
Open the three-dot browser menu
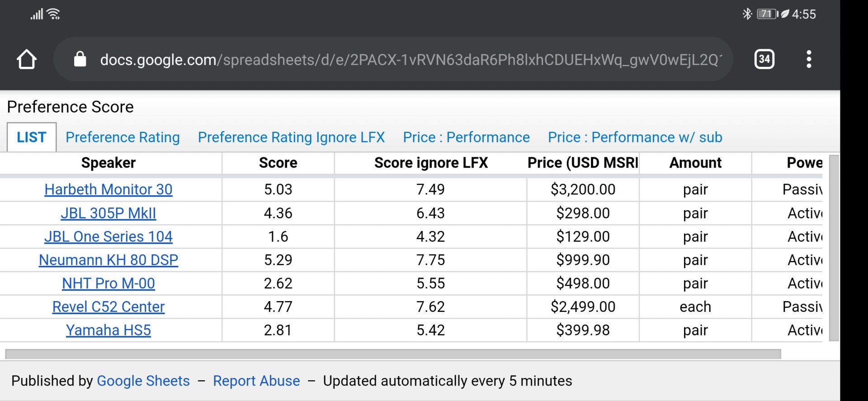click(809, 59)
